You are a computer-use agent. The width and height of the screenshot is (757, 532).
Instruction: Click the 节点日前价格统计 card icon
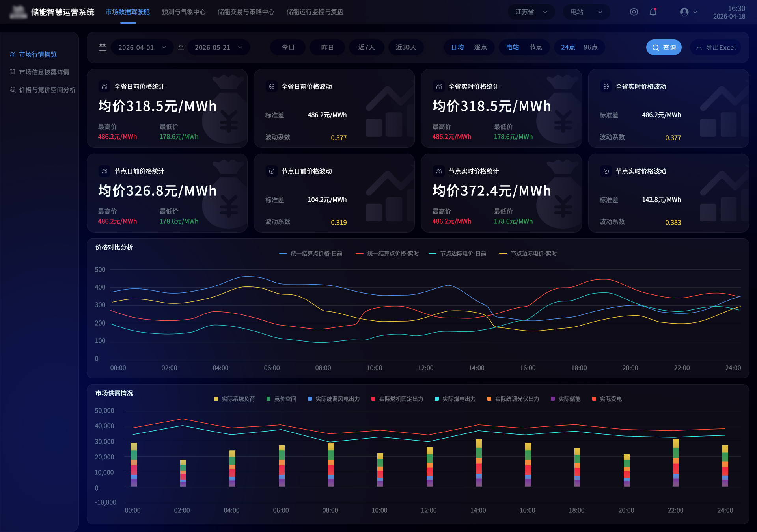coord(104,171)
